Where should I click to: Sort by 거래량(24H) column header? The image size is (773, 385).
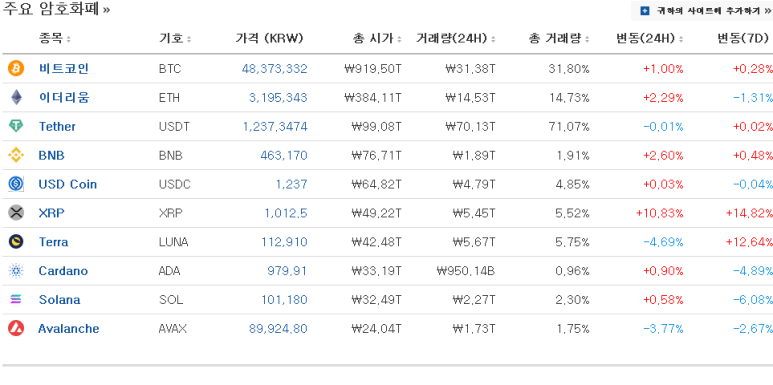pyautogui.click(x=456, y=38)
